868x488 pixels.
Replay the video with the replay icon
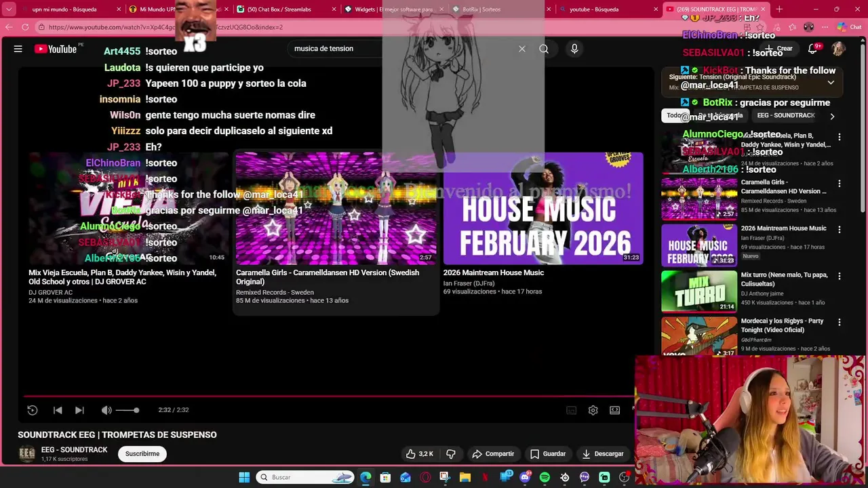32,410
